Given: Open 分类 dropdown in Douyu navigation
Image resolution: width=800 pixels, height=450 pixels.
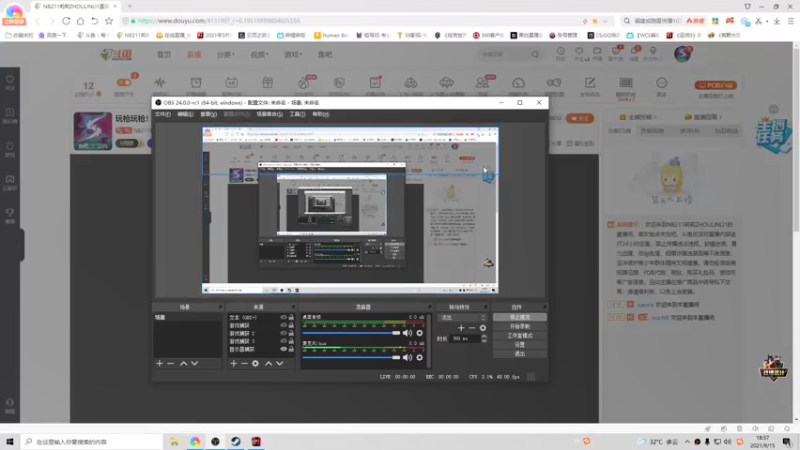Looking at the screenshot, I should (225, 55).
